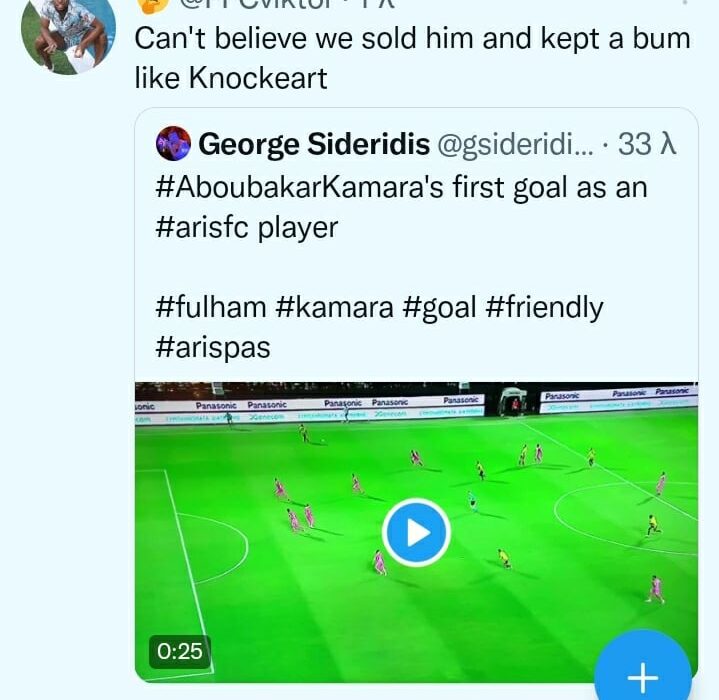719x700 pixels.
Task: Click the quoted tweet's 33 λ timestamp
Action: click(649, 145)
